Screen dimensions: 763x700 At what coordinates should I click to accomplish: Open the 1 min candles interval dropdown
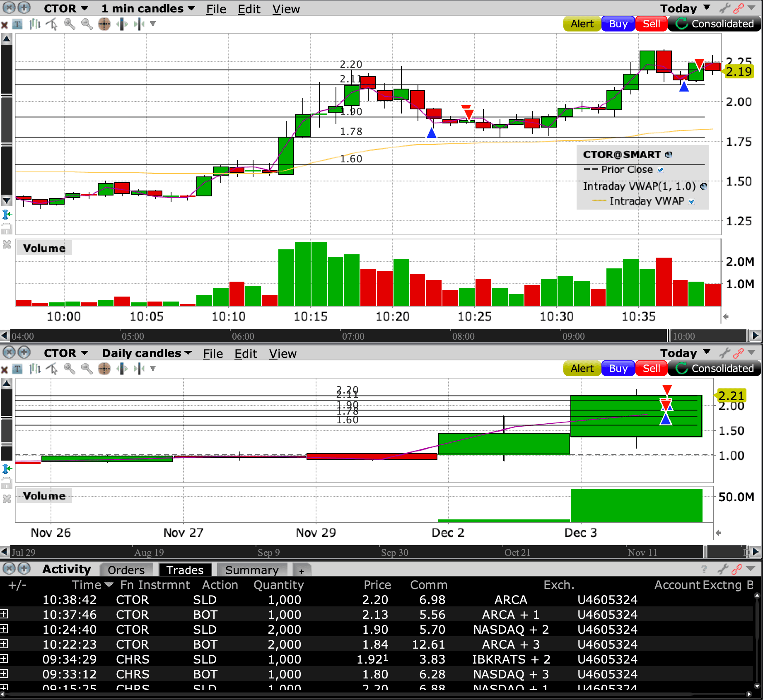pyautogui.click(x=148, y=9)
